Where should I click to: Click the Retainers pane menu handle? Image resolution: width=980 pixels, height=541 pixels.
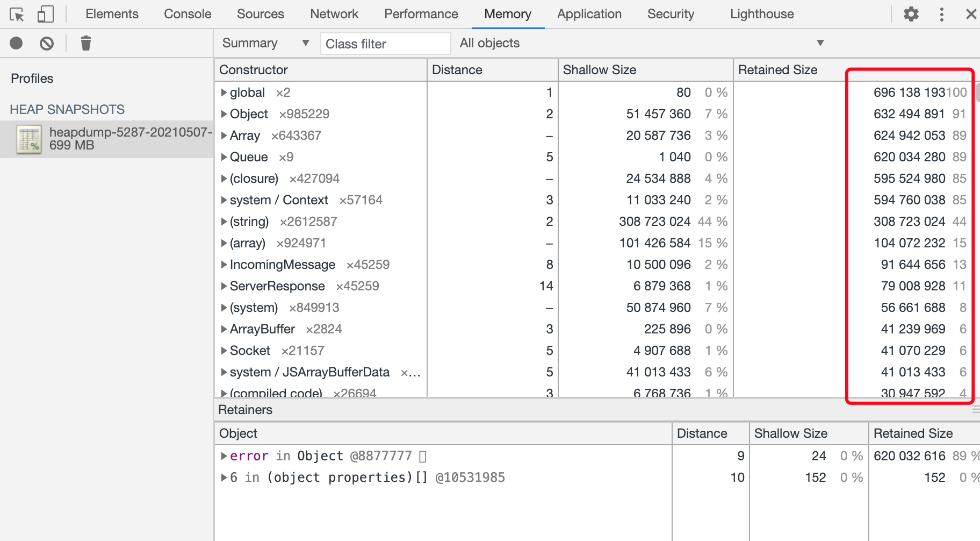point(976,410)
